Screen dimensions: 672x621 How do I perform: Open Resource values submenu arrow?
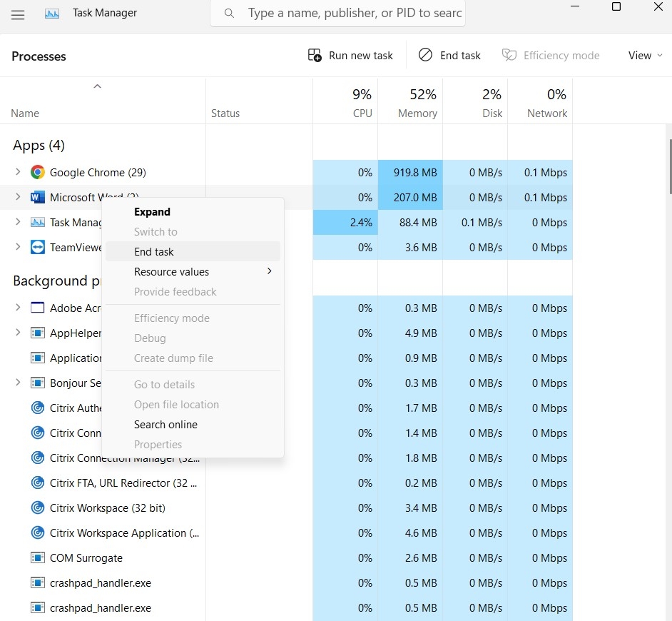click(x=269, y=271)
